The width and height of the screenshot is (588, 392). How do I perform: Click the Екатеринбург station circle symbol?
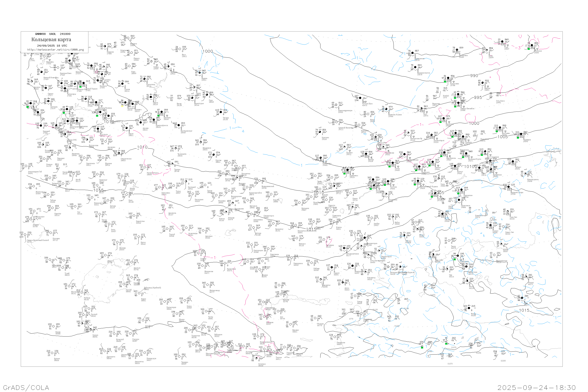tap(179, 125)
